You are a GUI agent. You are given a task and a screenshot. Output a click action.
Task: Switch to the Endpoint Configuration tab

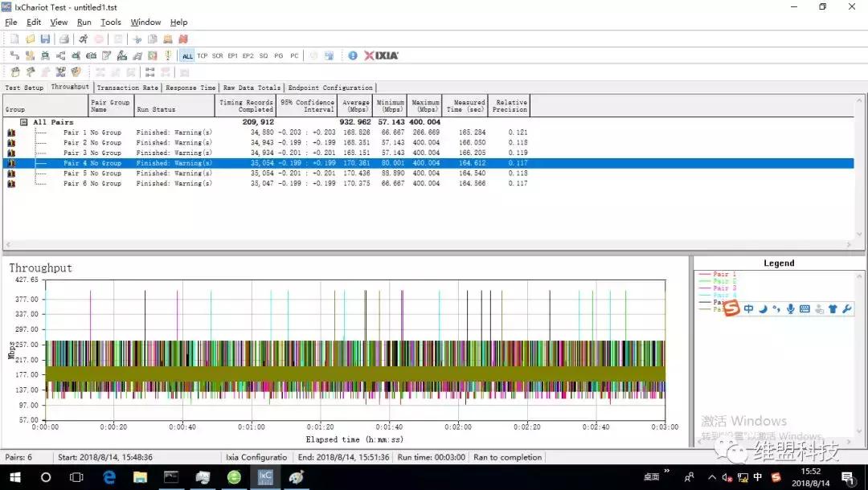click(330, 88)
